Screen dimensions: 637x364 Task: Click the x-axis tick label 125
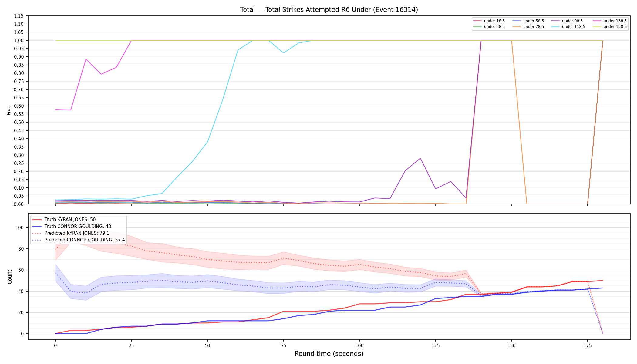tap(436, 345)
